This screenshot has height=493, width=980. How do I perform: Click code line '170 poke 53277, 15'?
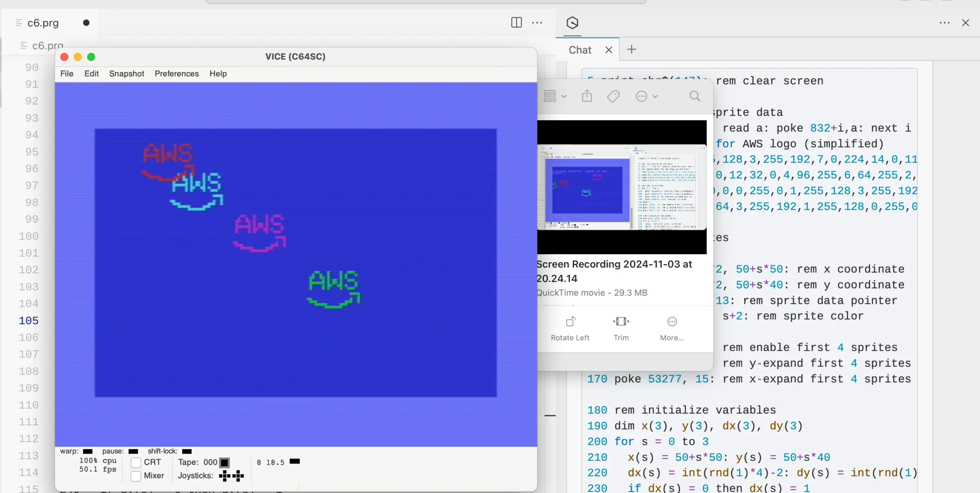(749, 379)
